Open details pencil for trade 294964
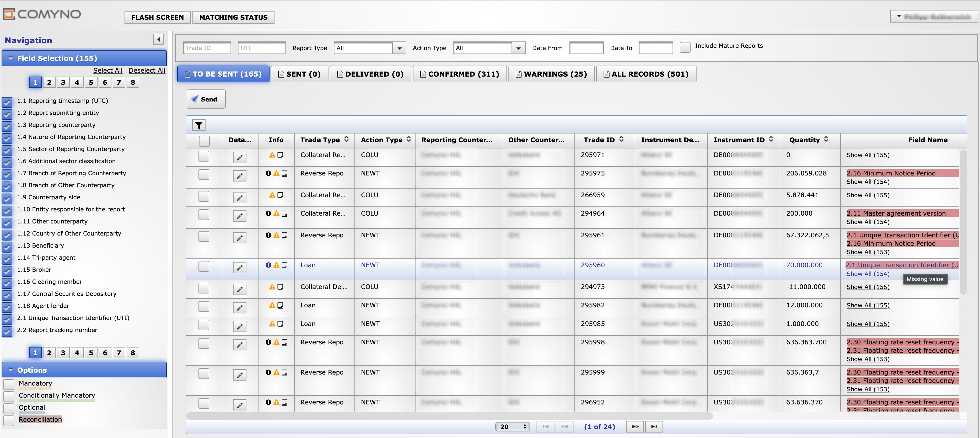Viewport: 980px width, 438px height. [240, 216]
